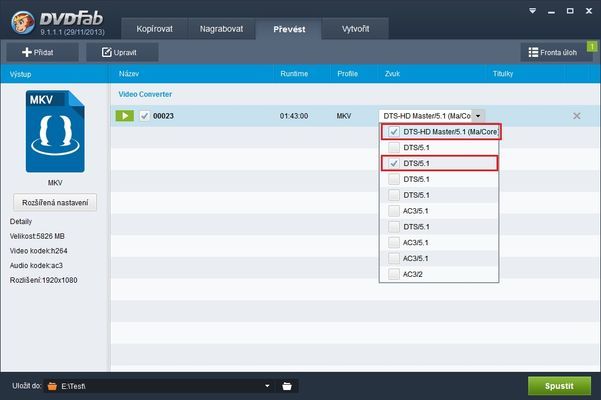Play preview of title 00023

125,116
